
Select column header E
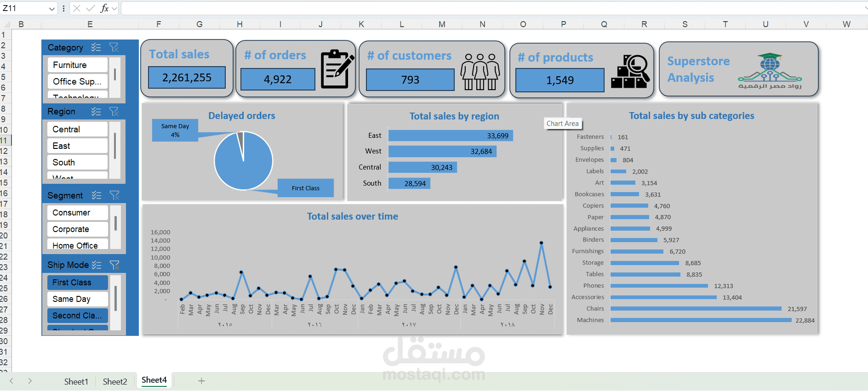click(90, 24)
